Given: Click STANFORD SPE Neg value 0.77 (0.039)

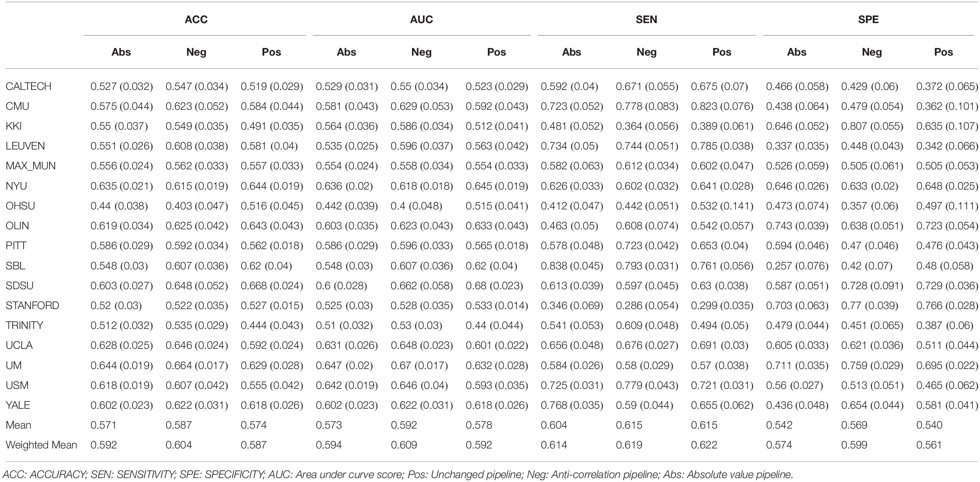Looking at the screenshot, I should pos(869,305).
